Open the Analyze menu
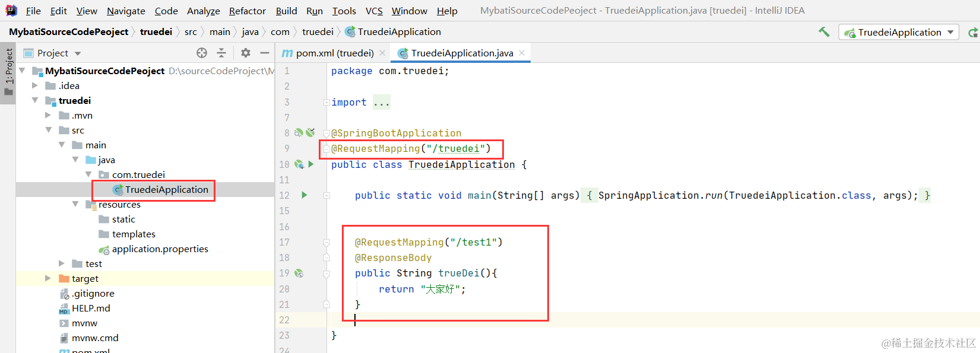980x353 pixels. pos(204,11)
